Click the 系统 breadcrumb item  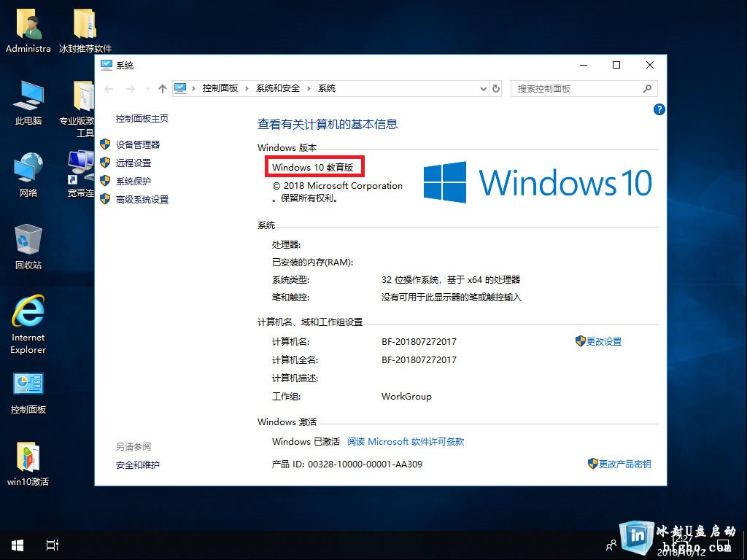[327, 88]
